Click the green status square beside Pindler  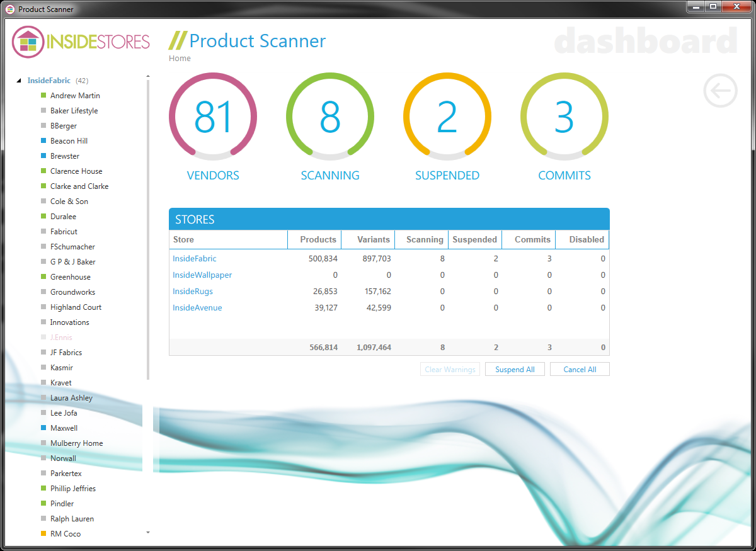(43, 504)
